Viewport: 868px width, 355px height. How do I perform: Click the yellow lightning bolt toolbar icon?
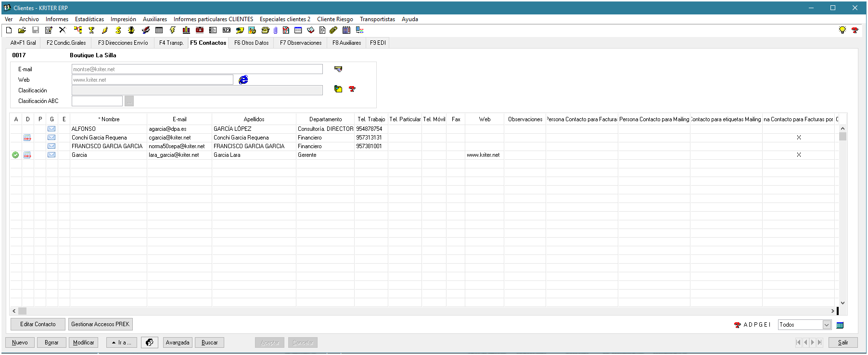click(172, 30)
